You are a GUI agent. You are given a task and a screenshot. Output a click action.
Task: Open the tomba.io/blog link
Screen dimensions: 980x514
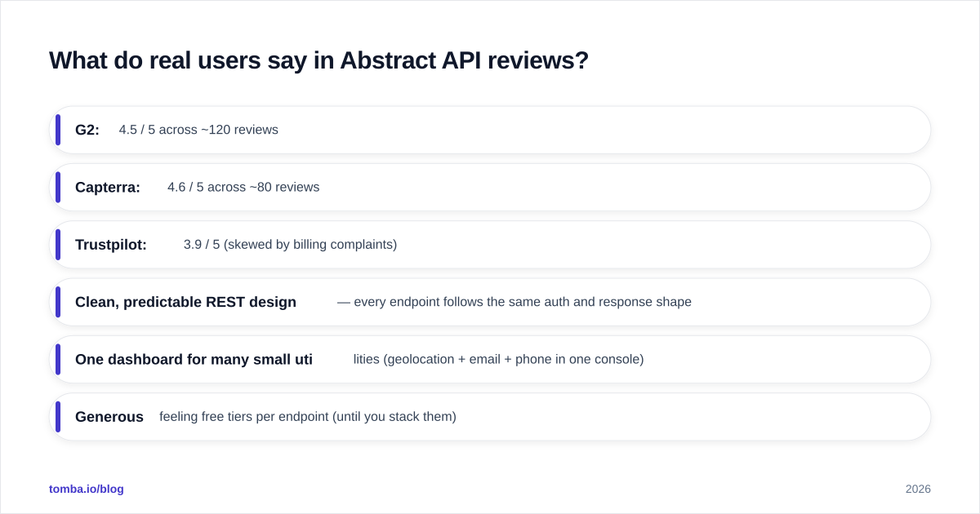coord(87,489)
